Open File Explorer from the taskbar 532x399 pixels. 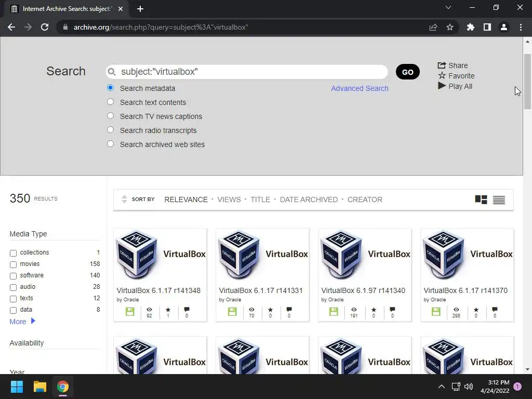(x=39, y=387)
